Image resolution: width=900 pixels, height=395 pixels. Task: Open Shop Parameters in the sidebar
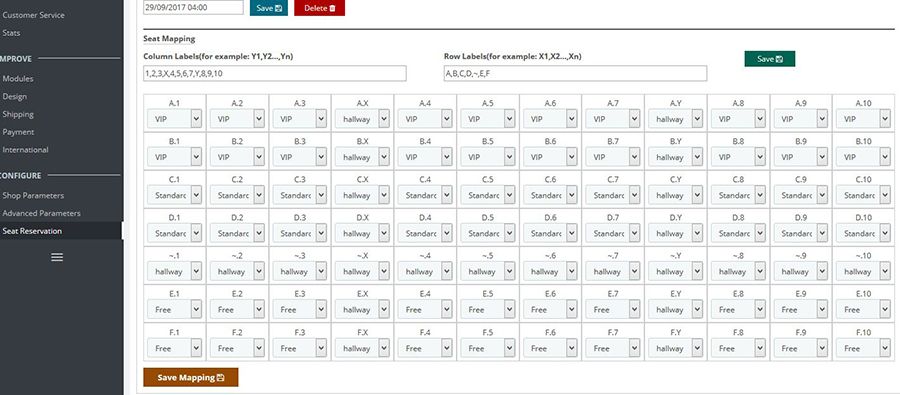click(x=33, y=195)
